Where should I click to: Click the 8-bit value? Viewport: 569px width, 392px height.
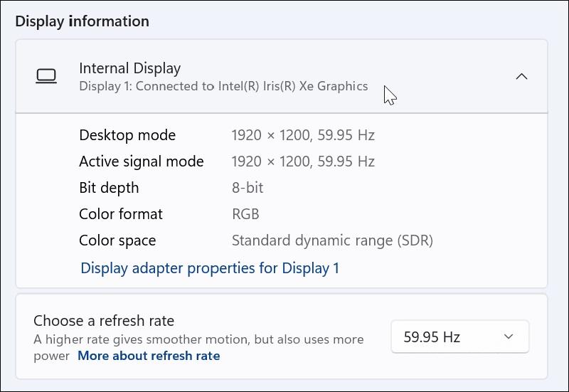point(248,188)
